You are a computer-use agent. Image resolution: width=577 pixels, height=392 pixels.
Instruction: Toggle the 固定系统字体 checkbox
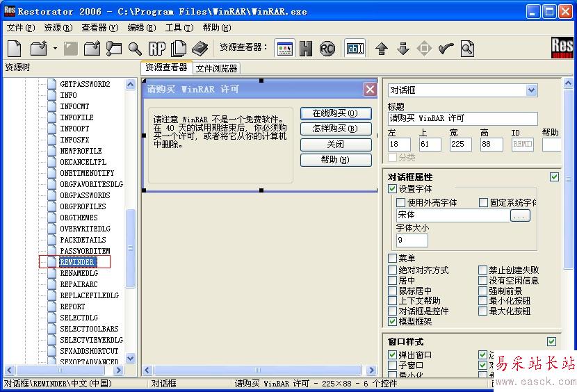pos(484,202)
